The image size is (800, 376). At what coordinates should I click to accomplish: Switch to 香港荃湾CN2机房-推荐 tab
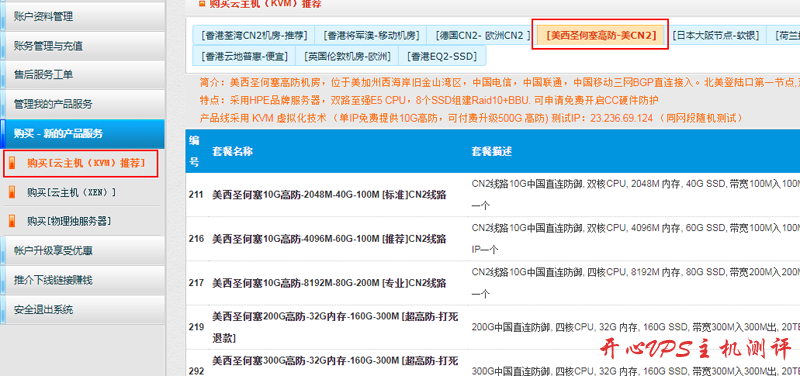[254, 35]
